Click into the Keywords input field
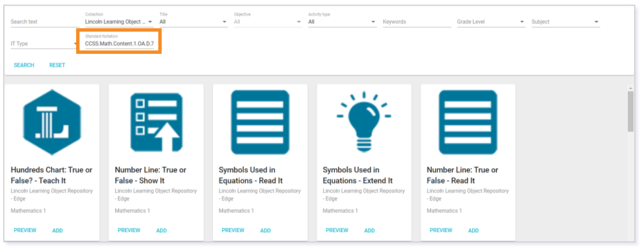 pos(416,22)
